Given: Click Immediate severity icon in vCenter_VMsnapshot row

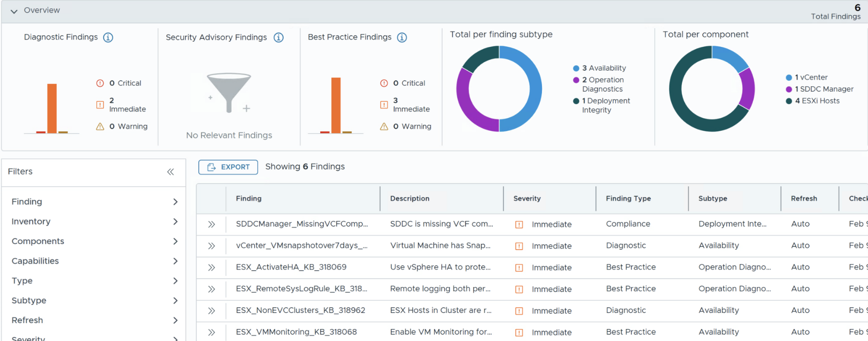Looking at the screenshot, I should click(519, 246).
